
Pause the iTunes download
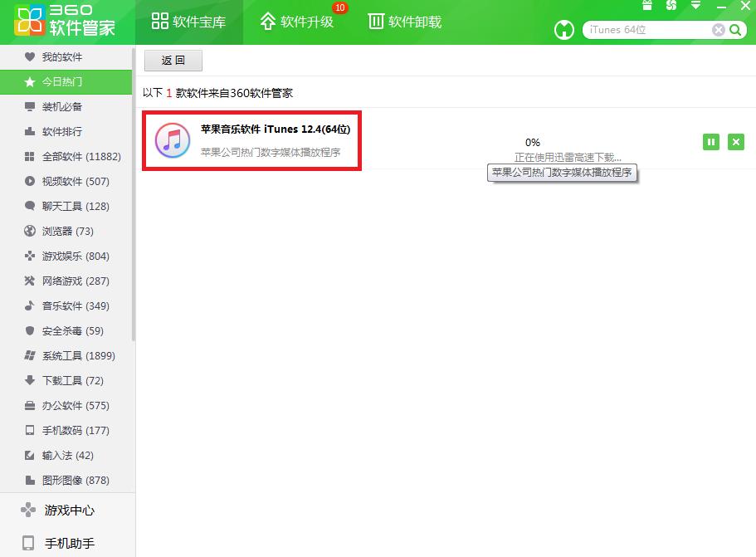[x=711, y=142]
